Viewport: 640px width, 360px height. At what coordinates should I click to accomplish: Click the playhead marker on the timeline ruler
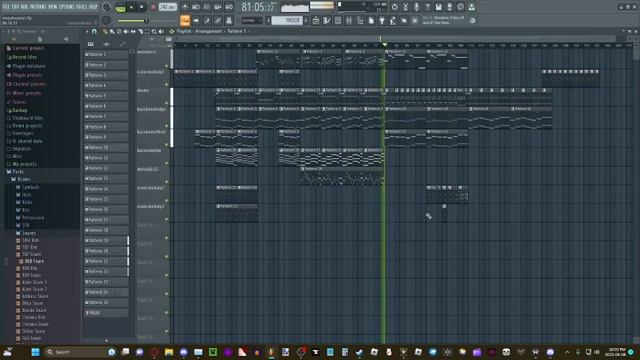[384, 45]
